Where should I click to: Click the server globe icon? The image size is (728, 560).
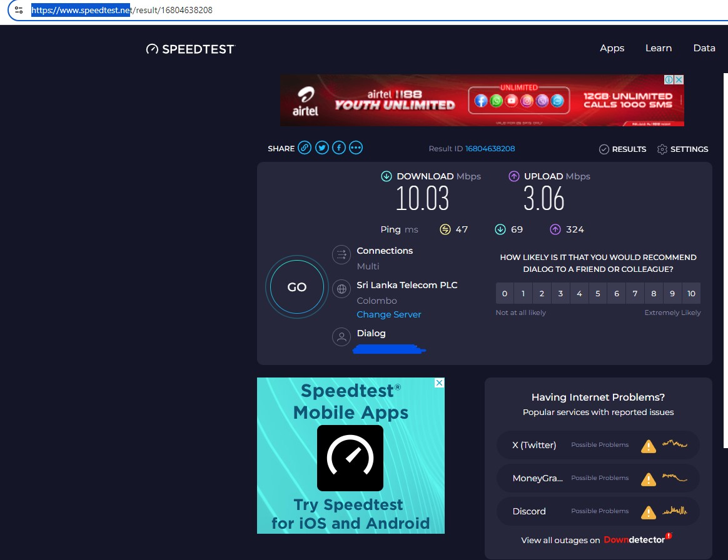tap(341, 289)
